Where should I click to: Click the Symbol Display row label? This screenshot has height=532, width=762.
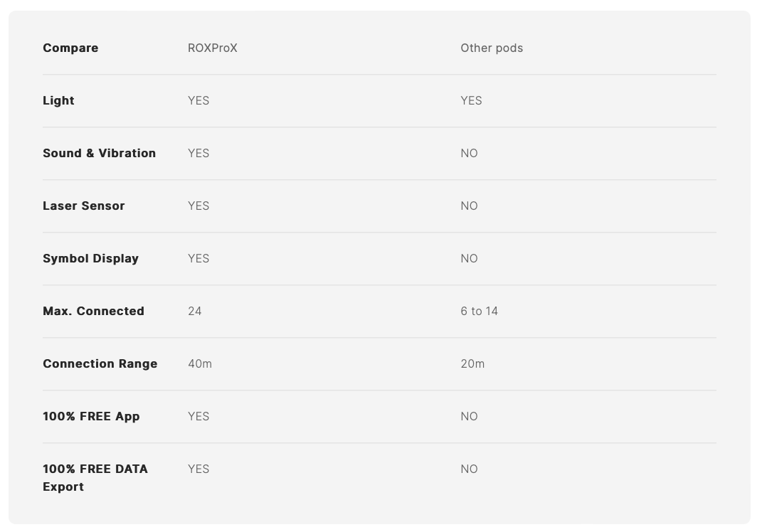pos(90,258)
